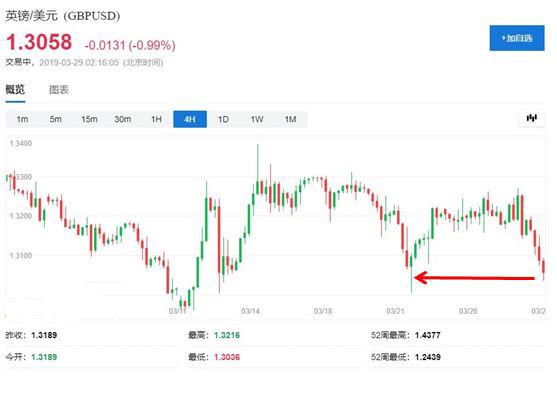Click the red arrow annotation on chart
Viewport: 557px width, 395px height.
point(474,278)
